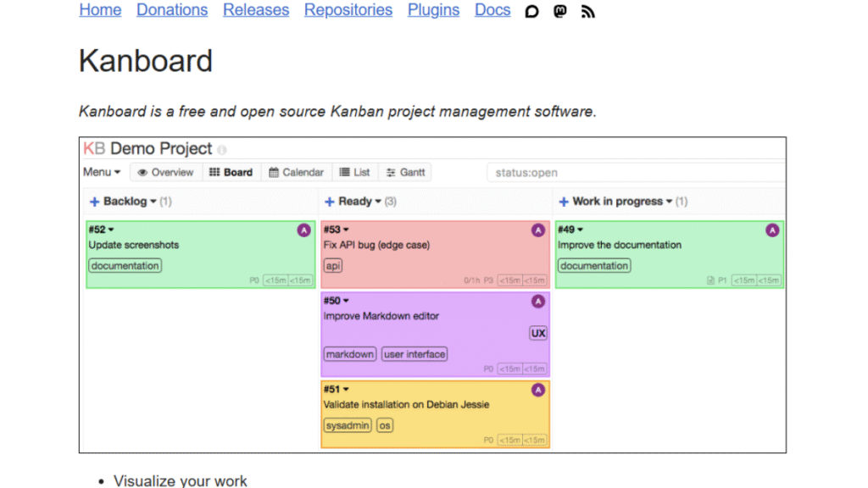Image resolution: width=868 pixels, height=488 pixels.
Task: Click the info icon next to Demo Project
Action: coord(222,150)
